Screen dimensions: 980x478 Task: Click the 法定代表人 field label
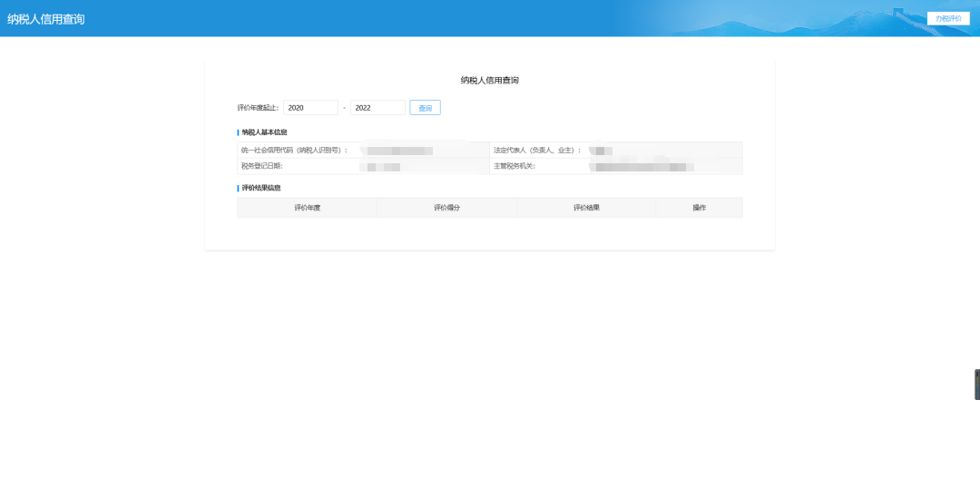pyautogui.click(x=537, y=151)
